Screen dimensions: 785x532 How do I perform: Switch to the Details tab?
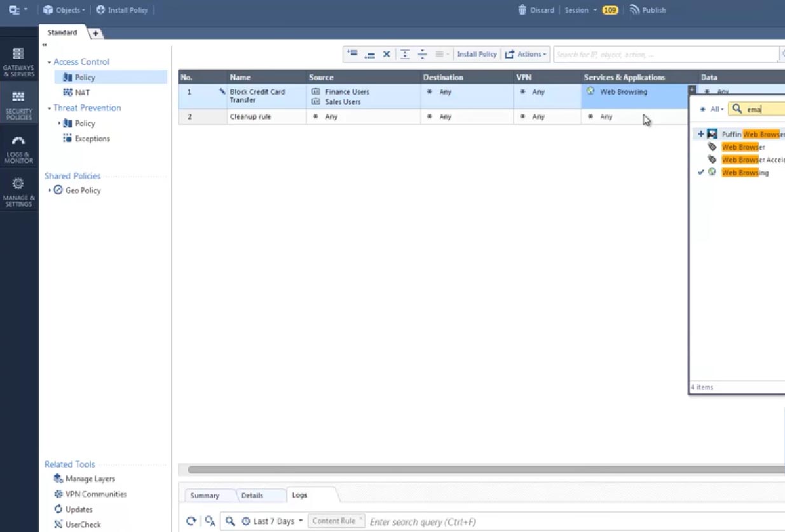(x=252, y=496)
